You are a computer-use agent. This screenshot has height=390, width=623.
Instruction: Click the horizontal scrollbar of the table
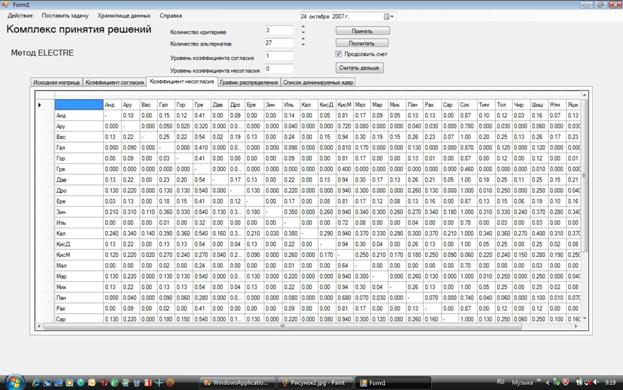(282, 326)
